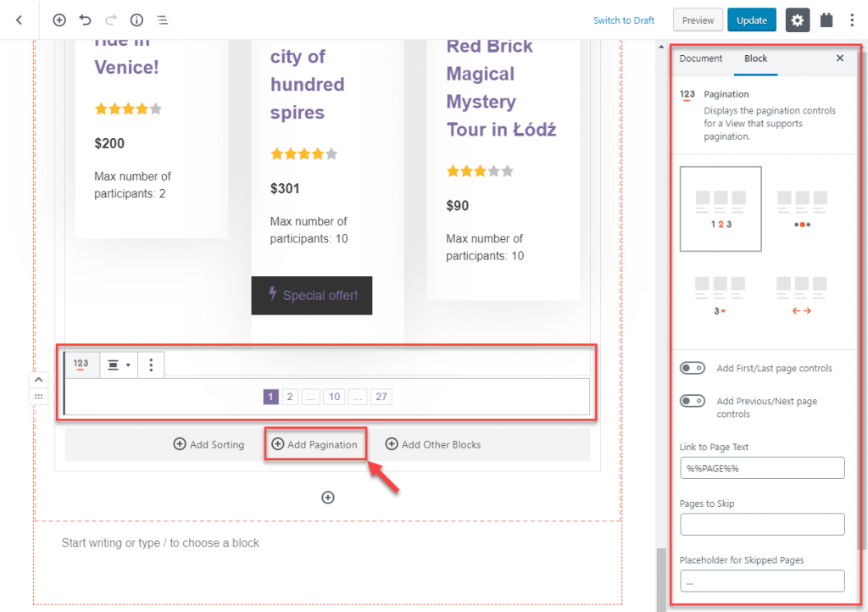Click current pagination page 1
The height and width of the screenshot is (612, 868).
coord(270,397)
